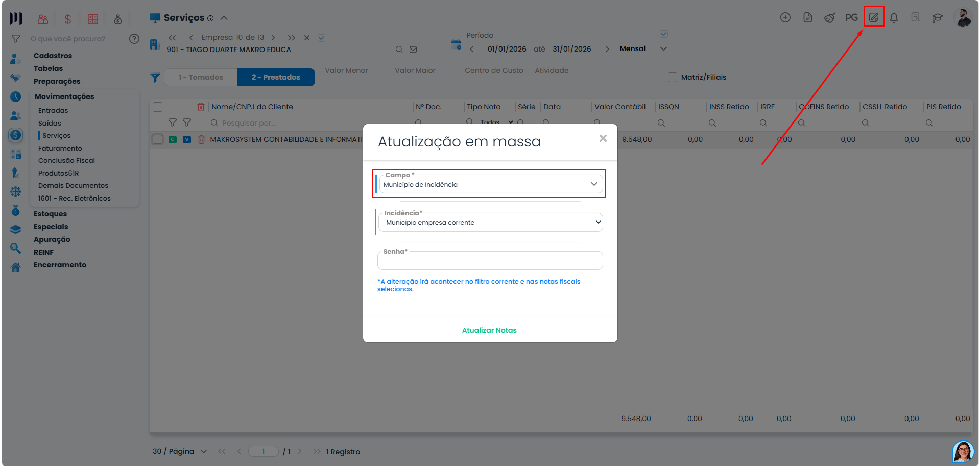This screenshot has height=466, width=980.
Task: Open Faturamento in sidebar menu
Action: click(x=60, y=148)
